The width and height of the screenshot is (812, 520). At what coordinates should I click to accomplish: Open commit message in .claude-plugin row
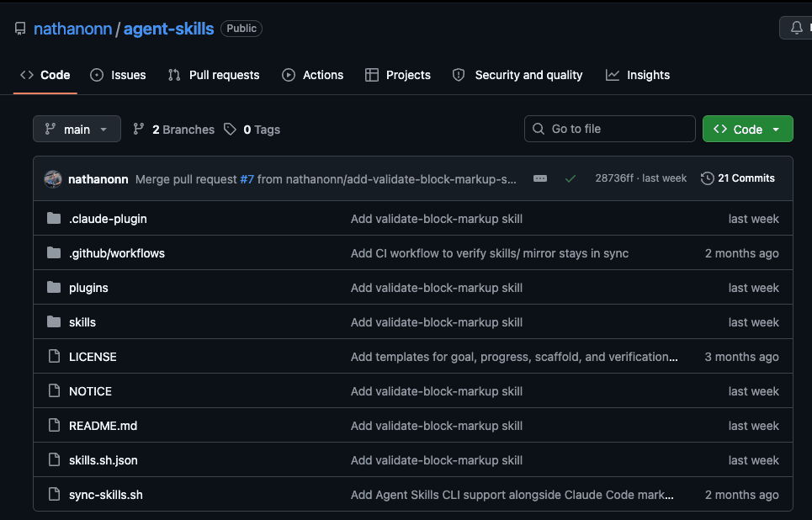(x=436, y=219)
